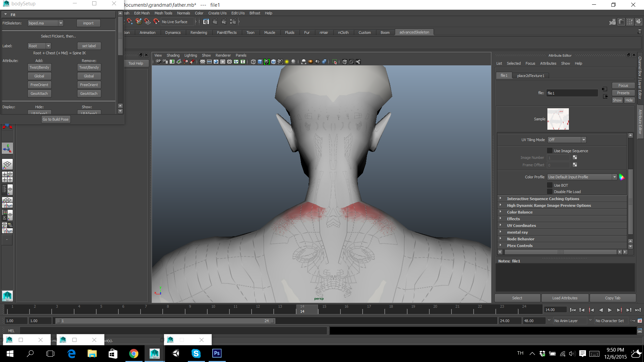Open Google Chrome from the taskbar
Viewport: 644px width, 362px height.
click(x=133, y=353)
